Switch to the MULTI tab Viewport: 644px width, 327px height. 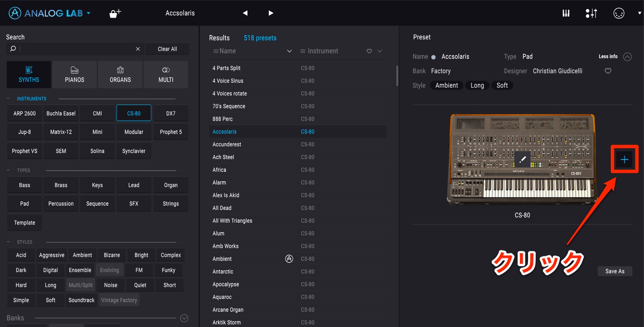coord(166,75)
